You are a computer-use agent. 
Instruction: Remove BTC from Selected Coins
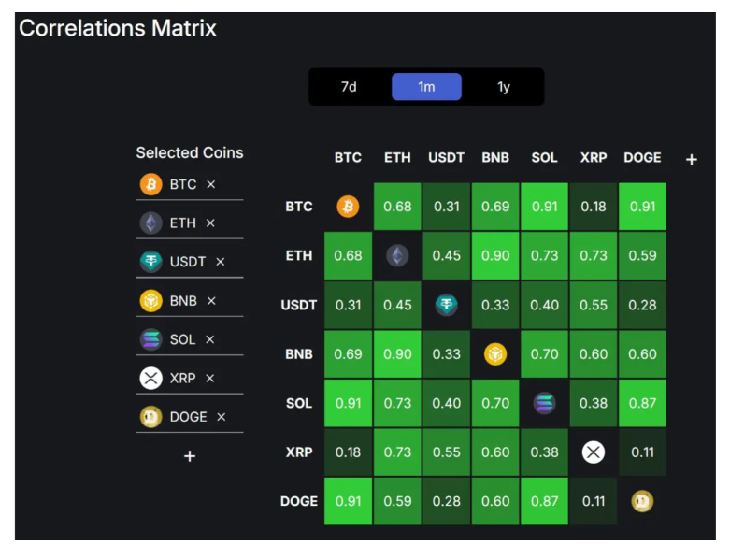click(x=211, y=185)
